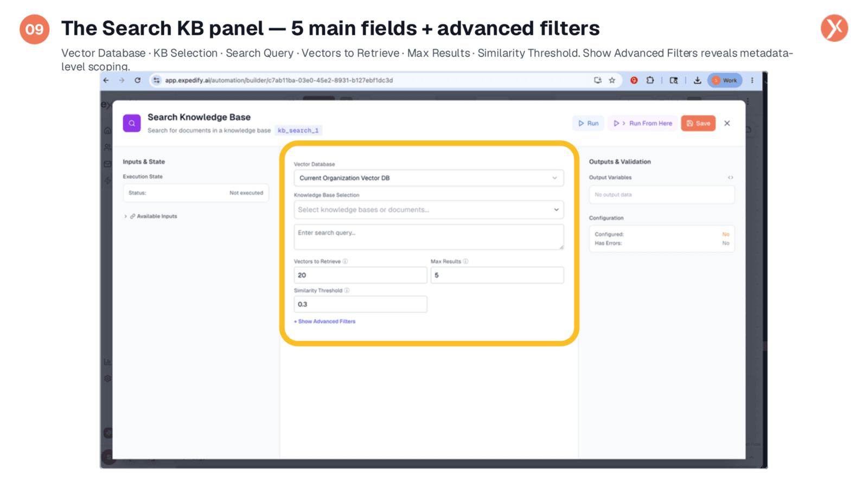Click the Vectors to Retrieve field
The height and width of the screenshot is (488, 868).
point(360,275)
